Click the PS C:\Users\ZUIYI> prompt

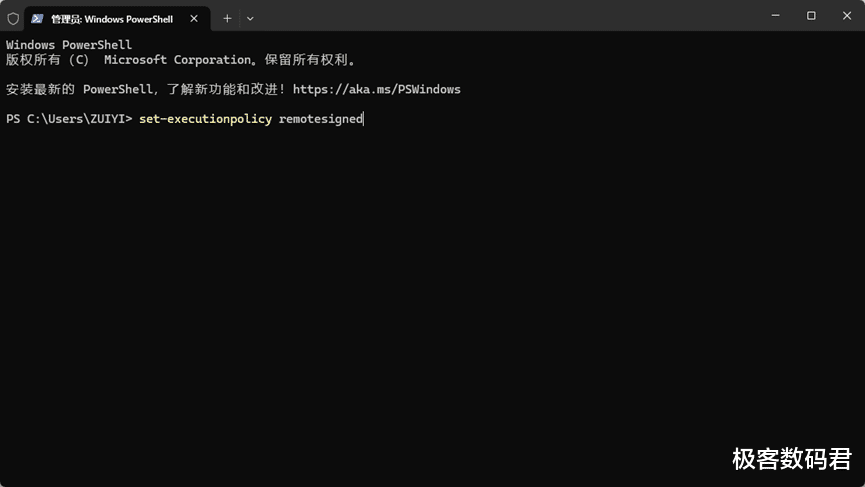(x=69, y=119)
